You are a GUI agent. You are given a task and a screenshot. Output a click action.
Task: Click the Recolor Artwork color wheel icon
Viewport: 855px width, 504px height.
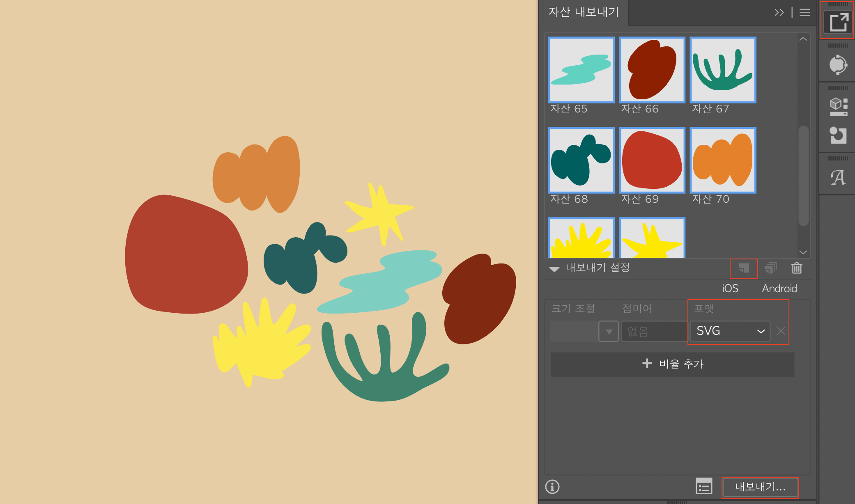(838, 64)
